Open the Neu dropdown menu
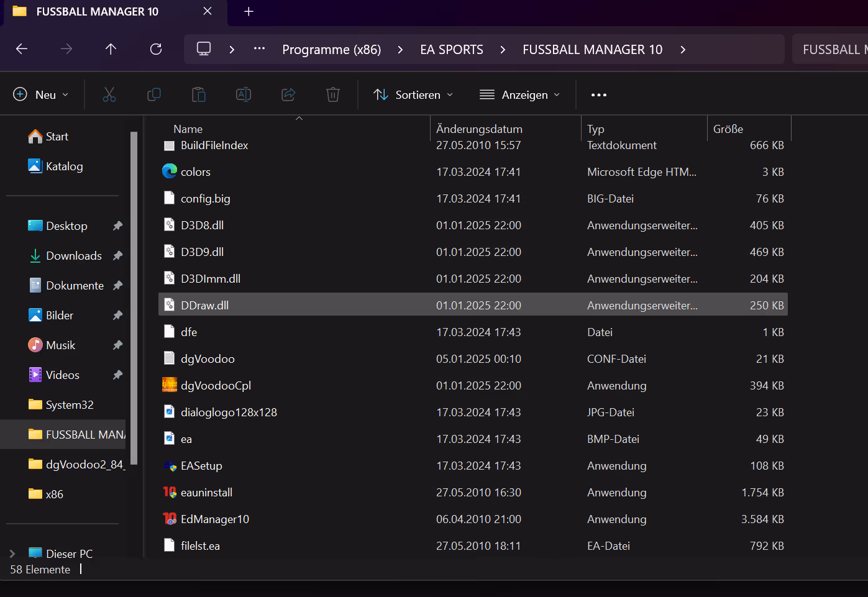The width and height of the screenshot is (868, 597). [x=40, y=94]
